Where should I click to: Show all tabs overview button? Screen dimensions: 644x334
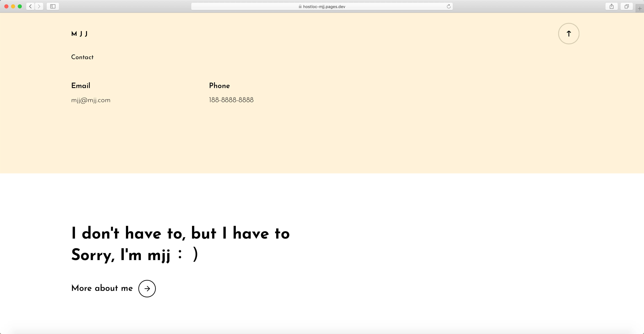pyautogui.click(x=627, y=7)
